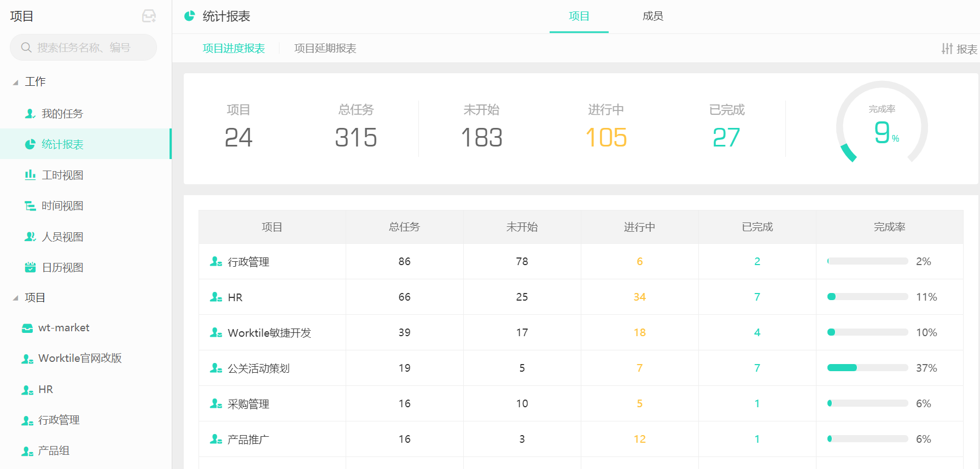Click the 完成率 column header
The image size is (980, 469).
click(889, 227)
